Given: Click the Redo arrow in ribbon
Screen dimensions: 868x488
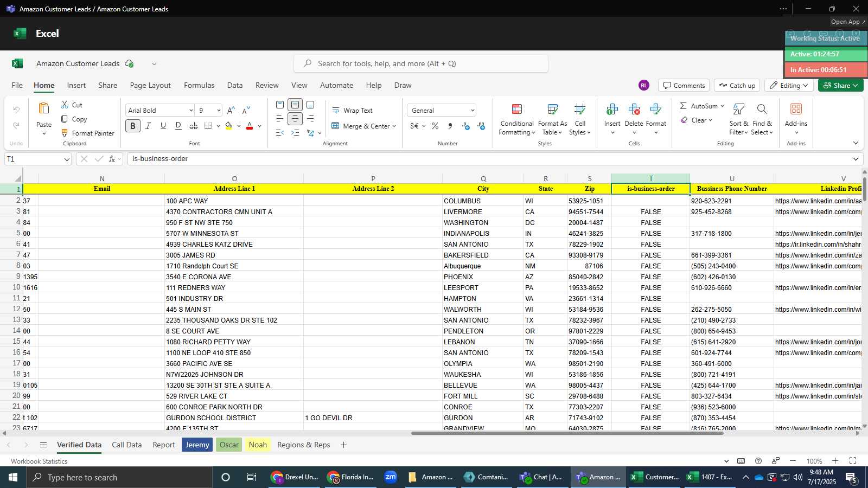Looking at the screenshot, I should (16, 125).
